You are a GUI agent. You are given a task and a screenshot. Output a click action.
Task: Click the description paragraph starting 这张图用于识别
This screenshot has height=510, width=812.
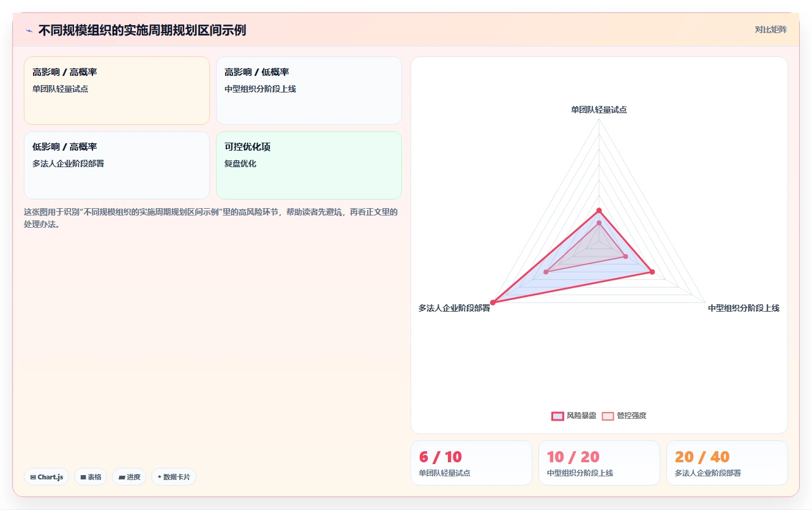[211, 218]
